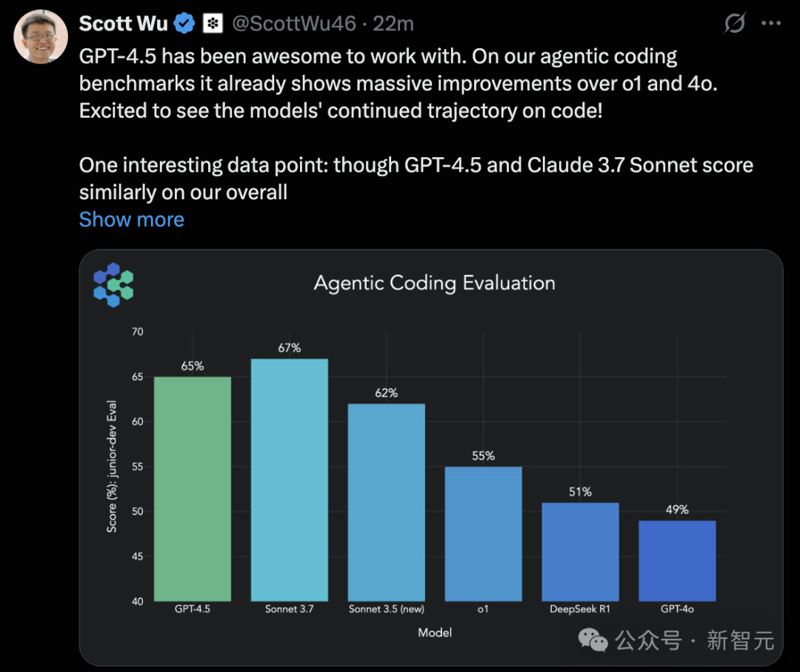This screenshot has height=672, width=800.
Task: Open the Grok slashed-circle icon
Action: click(735, 23)
